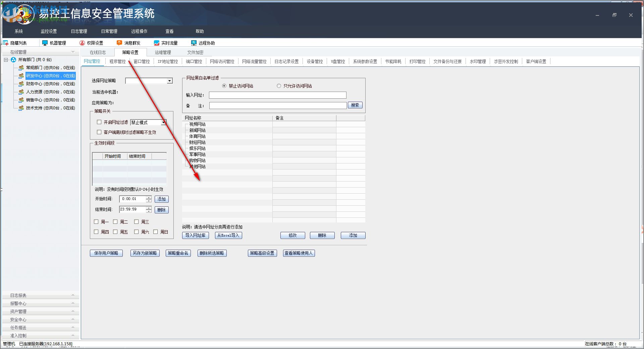The width and height of the screenshot is (644, 349).
Task: Expand the 报警中心 panel
Action: click(73, 303)
